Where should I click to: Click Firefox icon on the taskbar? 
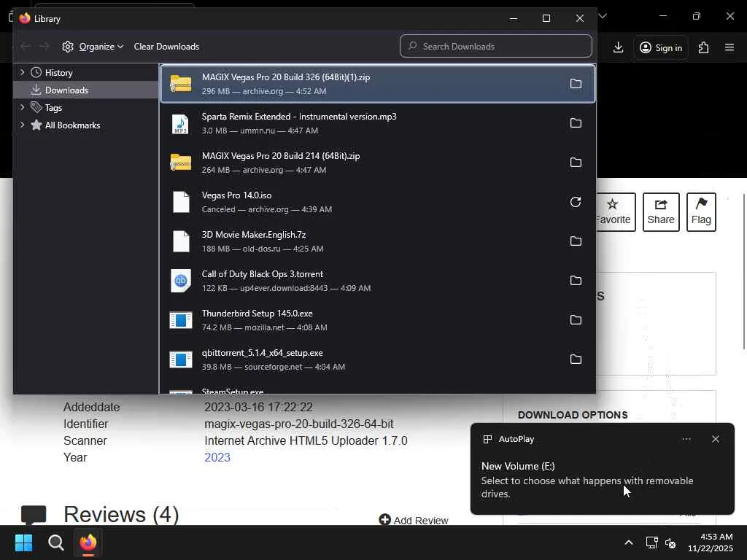coord(88,542)
